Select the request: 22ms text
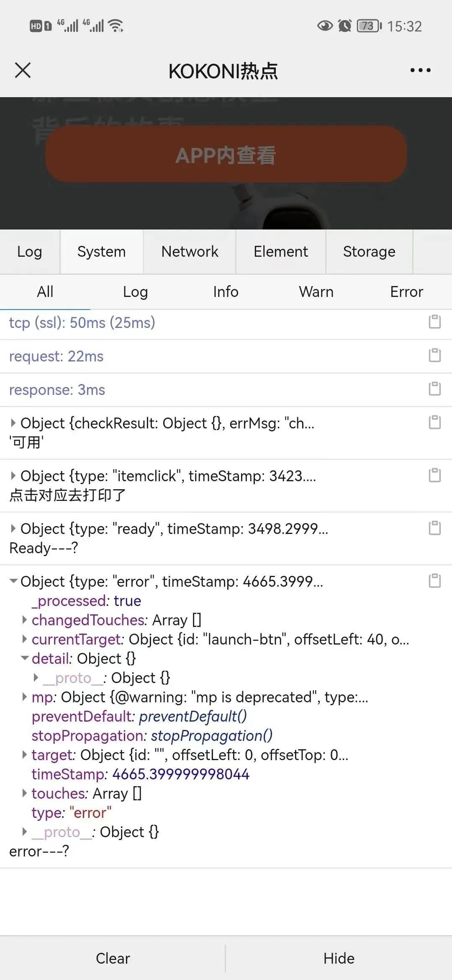Viewport: 452px width, 980px height. 56,356
